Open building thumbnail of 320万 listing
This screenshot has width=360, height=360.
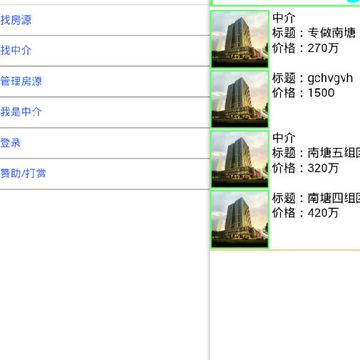(240, 159)
